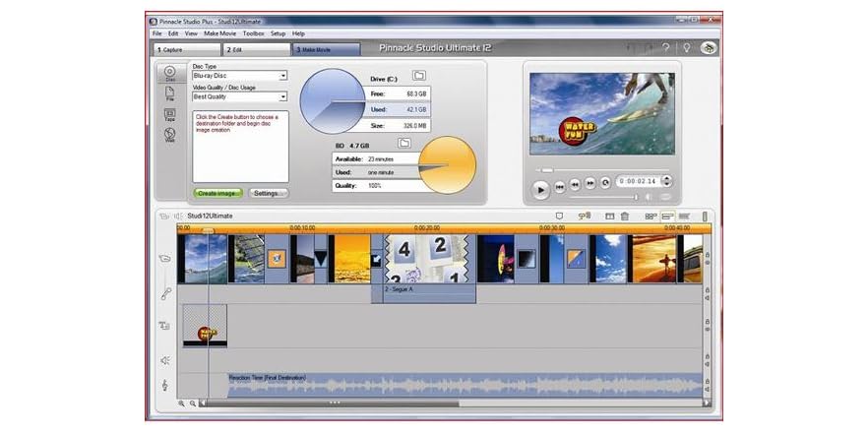Click the trash can delete icon
This screenshot has height=434, width=868.
[x=624, y=216]
